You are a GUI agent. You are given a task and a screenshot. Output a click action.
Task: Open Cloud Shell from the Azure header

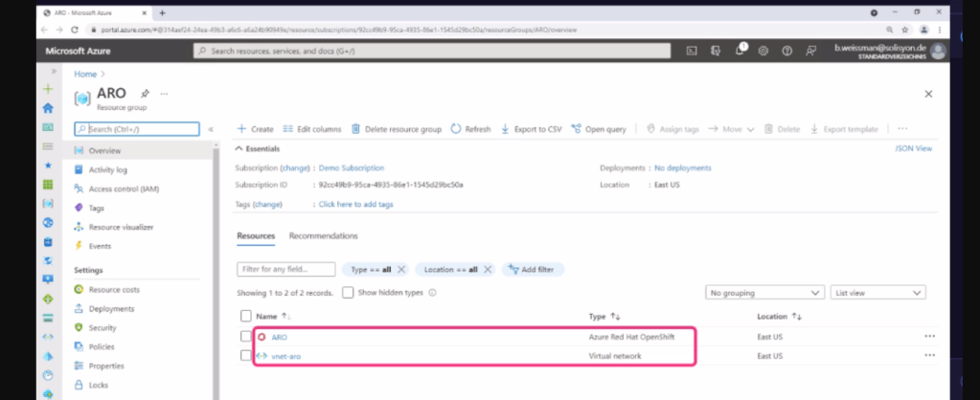click(692, 51)
